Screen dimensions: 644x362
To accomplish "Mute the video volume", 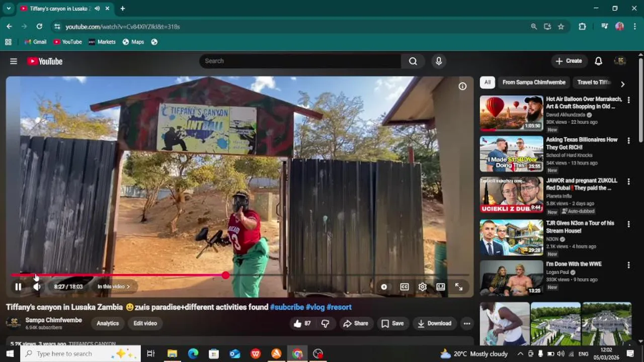I will (x=37, y=287).
